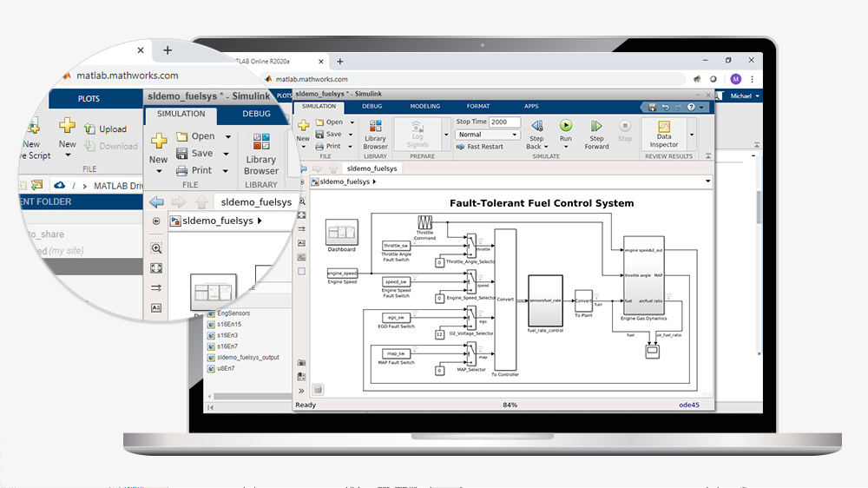
Task: Click the sample time arrows icon in the magnified circle
Action: (156, 288)
